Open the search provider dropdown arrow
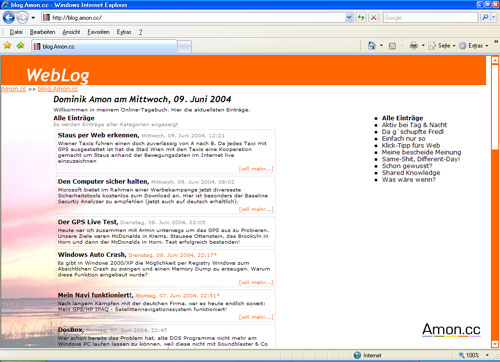The image size is (500, 362). click(x=494, y=17)
